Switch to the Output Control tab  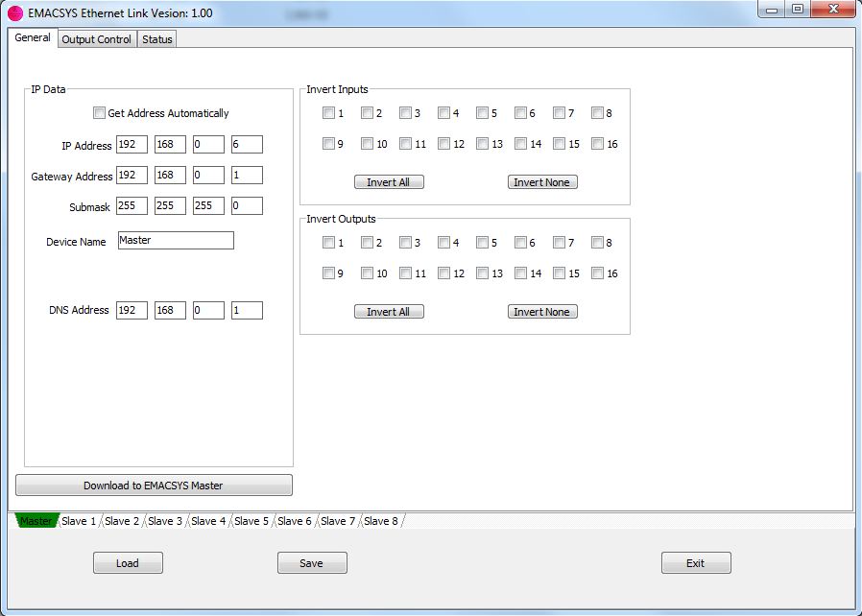coord(96,39)
